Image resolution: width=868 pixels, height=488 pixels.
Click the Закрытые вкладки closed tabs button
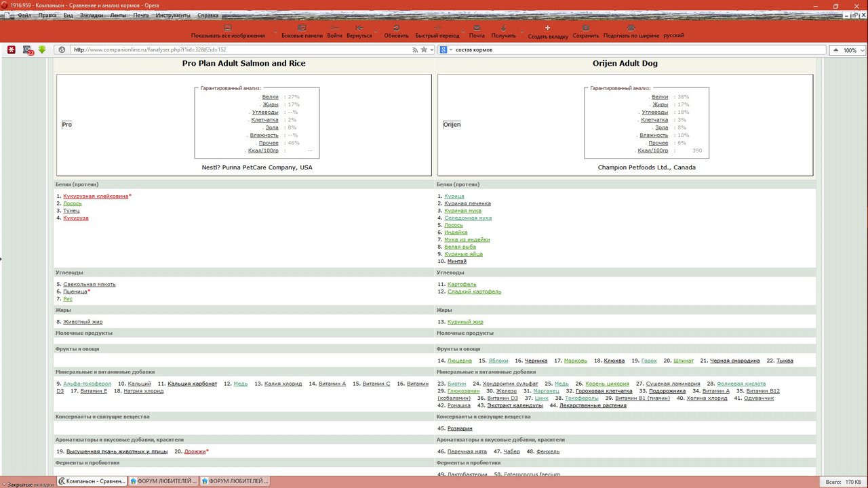(x=26, y=484)
